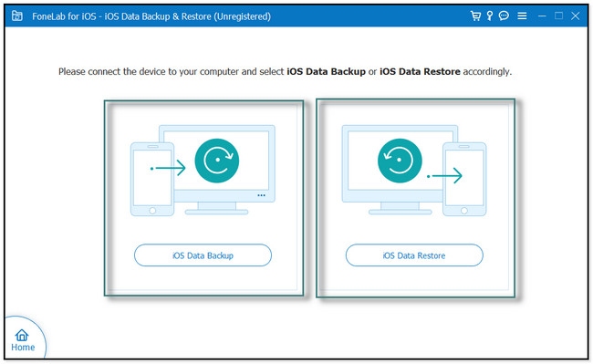Minimize the FoneLab window
This screenshot has height=364, width=593.
542,16
